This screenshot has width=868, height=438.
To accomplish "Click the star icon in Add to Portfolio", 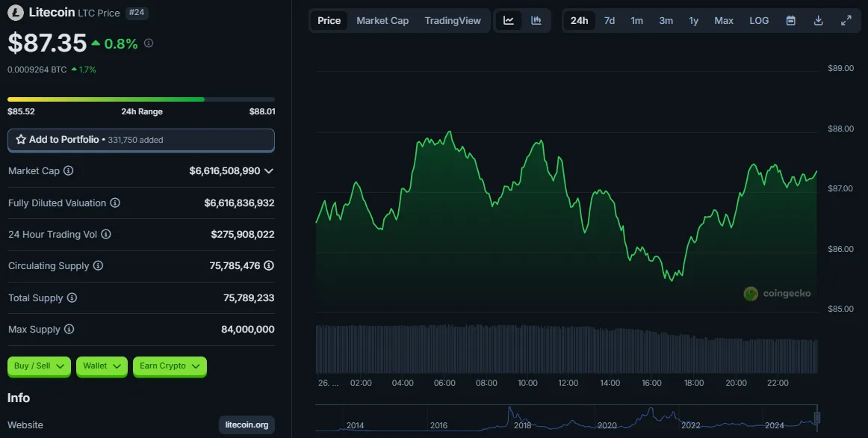I will [x=20, y=140].
